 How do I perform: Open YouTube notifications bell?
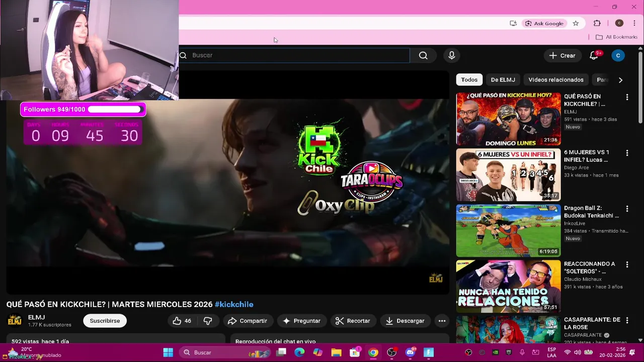pyautogui.click(x=594, y=55)
